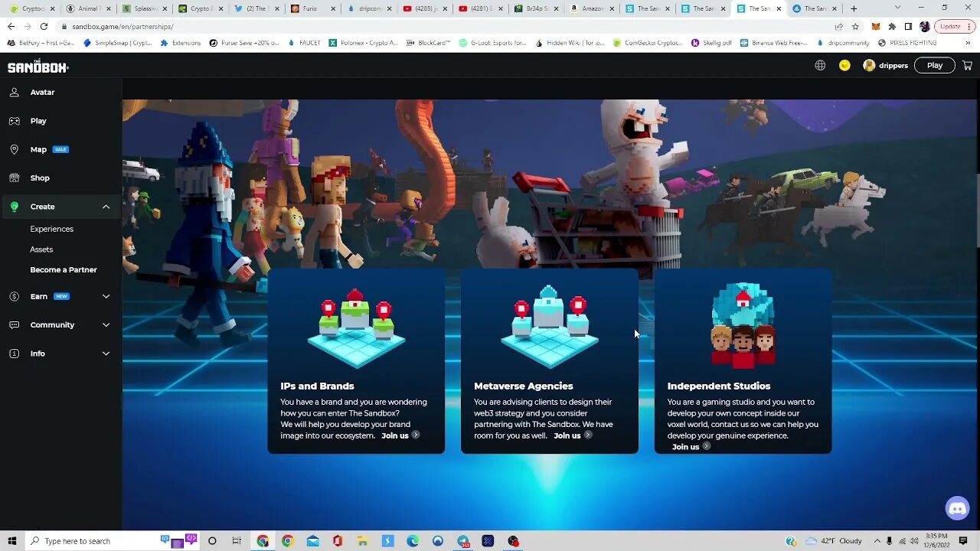Click the Windows search box
The height and width of the screenshot is (551, 980).
click(x=113, y=541)
